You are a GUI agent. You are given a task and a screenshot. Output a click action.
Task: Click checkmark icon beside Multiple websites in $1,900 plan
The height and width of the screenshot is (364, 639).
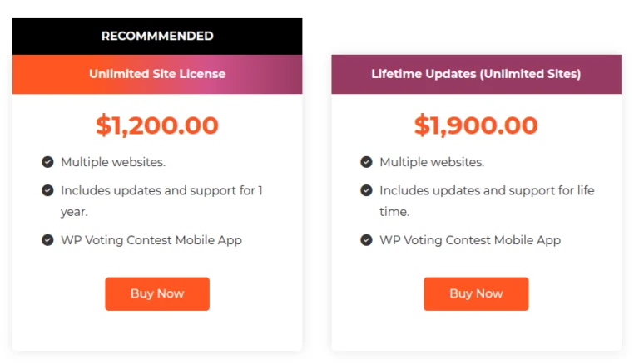(x=366, y=162)
